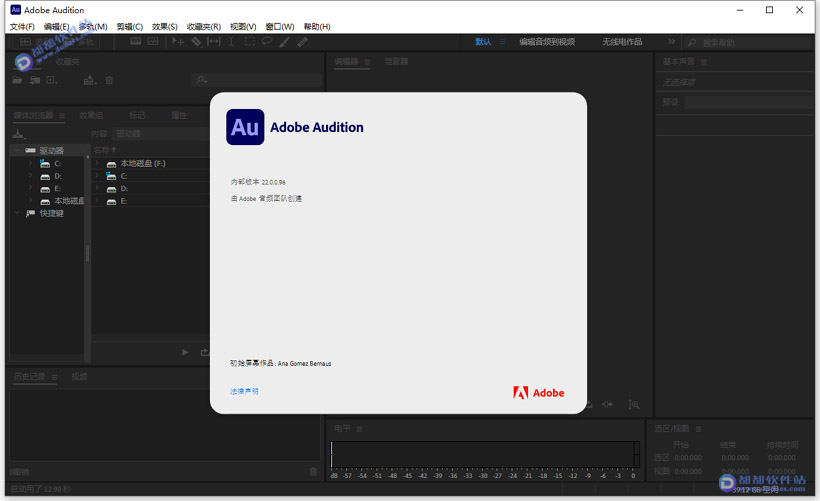The height and width of the screenshot is (501, 820).
Task: Collapse the 驱动器 tree node
Action: pos(17,150)
